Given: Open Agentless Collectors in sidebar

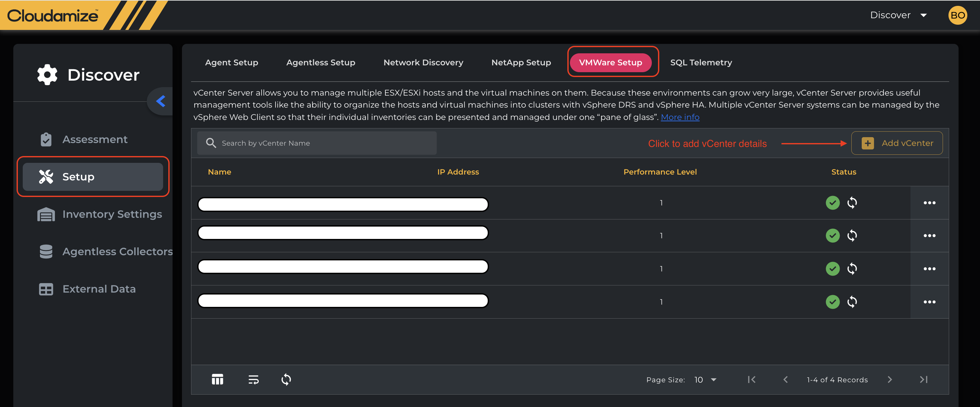Looking at the screenshot, I should (117, 251).
